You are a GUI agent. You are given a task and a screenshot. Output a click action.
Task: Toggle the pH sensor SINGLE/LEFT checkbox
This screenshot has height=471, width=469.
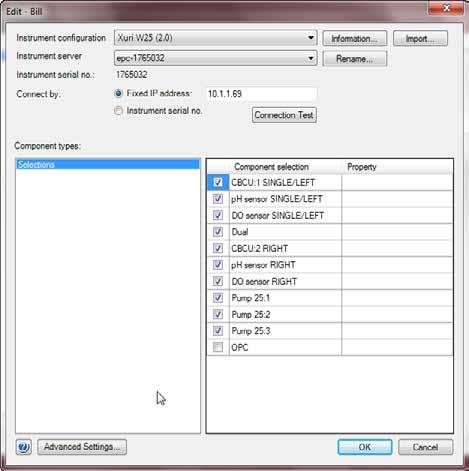coord(218,199)
